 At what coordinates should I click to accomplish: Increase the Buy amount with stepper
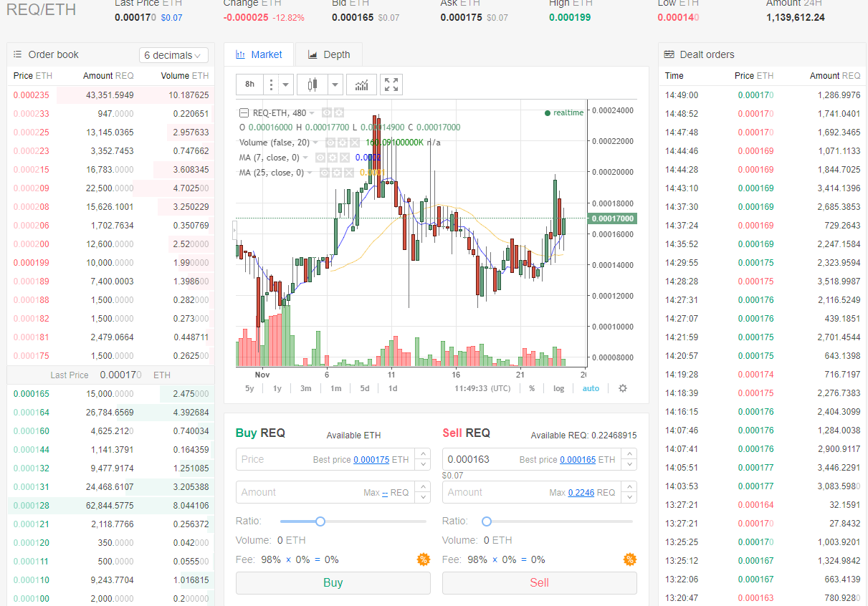pyautogui.click(x=423, y=487)
